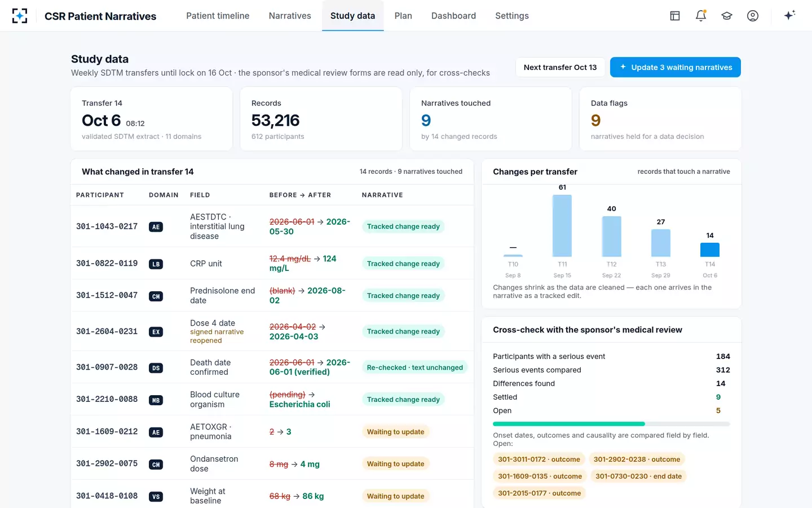Click the CSR Patient Narratives logo icon
This screenshot has width=812, height=508.
(x=20, y=16)
